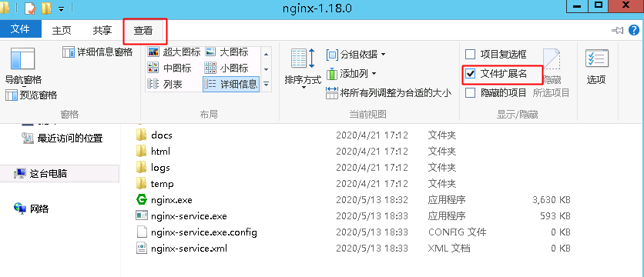The width and height of the screenshot is (644, 277).
Task: Click the nginx-service.exe.config file icon
Action: pos(141,232)
